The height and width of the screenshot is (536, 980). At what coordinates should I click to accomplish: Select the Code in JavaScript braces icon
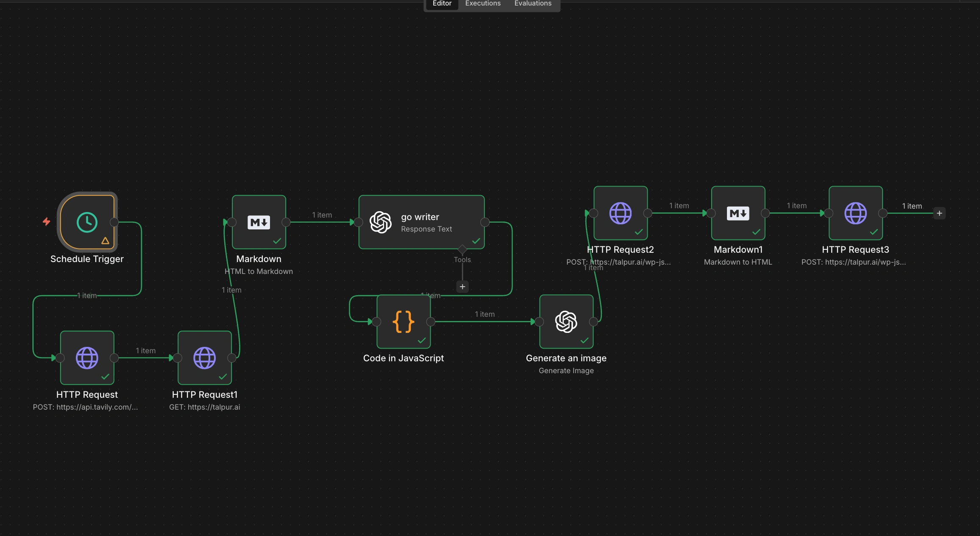point(404,321)
